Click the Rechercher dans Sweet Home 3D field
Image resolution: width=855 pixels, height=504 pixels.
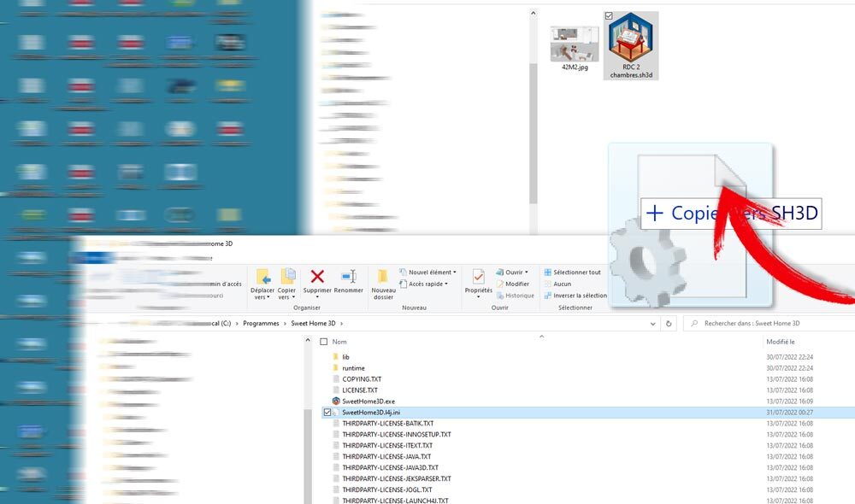click(x=769, y=324)
